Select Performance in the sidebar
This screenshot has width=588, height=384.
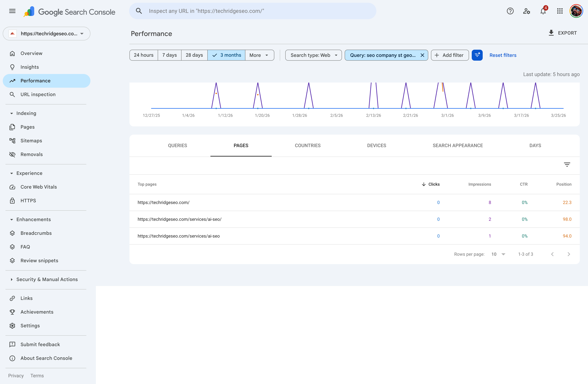point(46,81)
